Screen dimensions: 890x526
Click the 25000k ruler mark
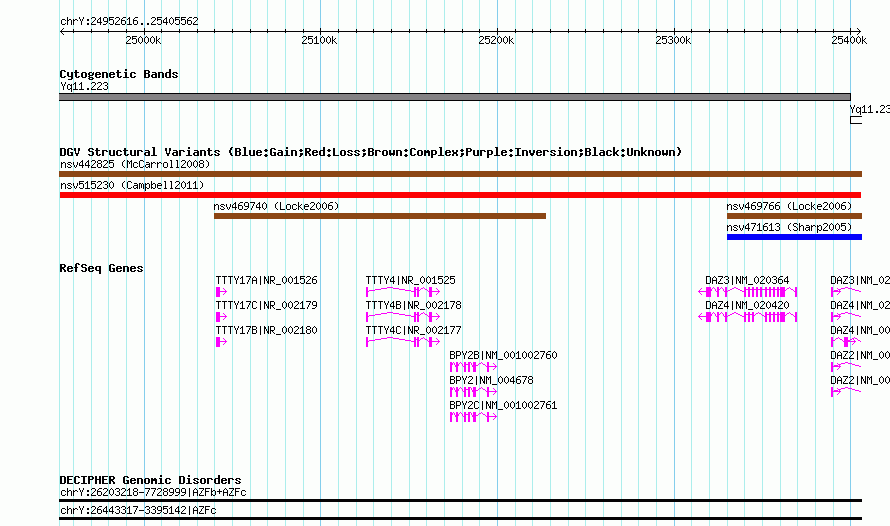(144, 40)
